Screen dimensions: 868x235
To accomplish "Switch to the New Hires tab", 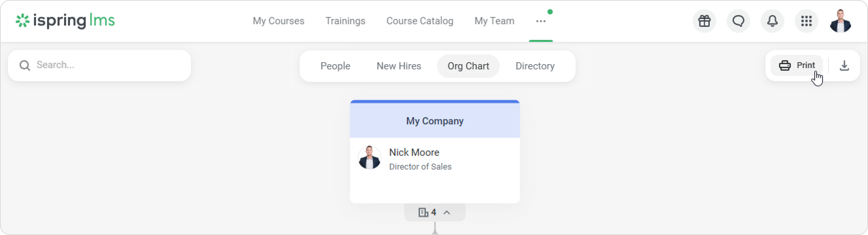I will (x=399, y=66).
